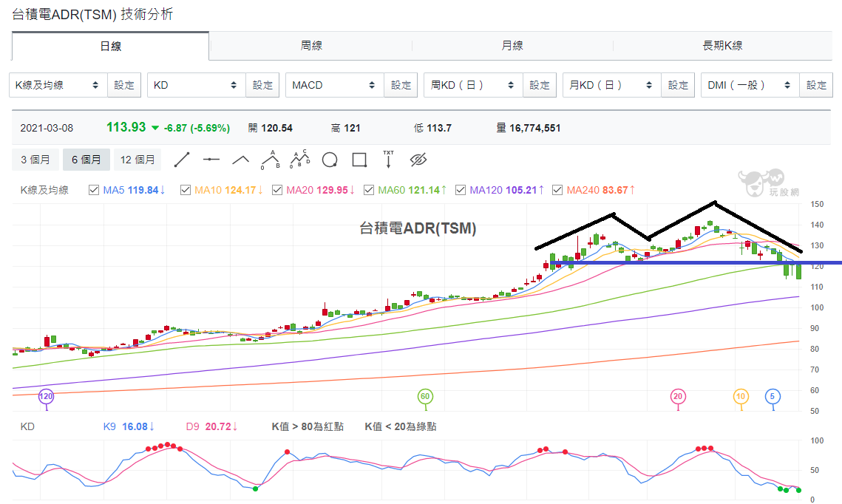The height and width of the screenshot is (504, 842).
Task: Select the 6 個月 time range
Action: point(86,160)
